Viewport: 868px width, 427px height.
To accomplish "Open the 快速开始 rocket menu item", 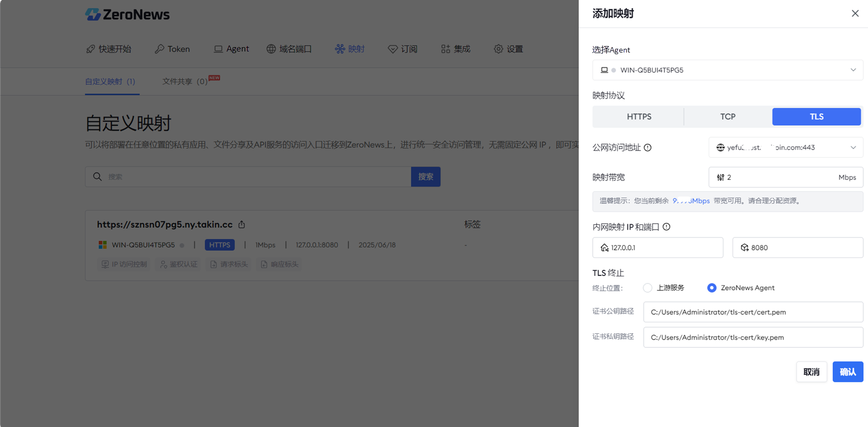I will pyautogui.click(x=109, y=49).
